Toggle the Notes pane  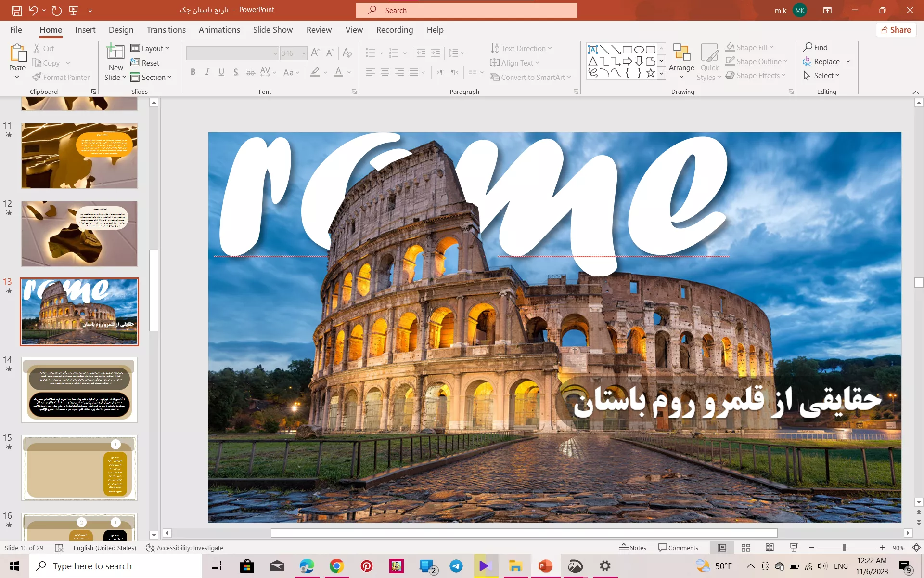tap(632, 548)
